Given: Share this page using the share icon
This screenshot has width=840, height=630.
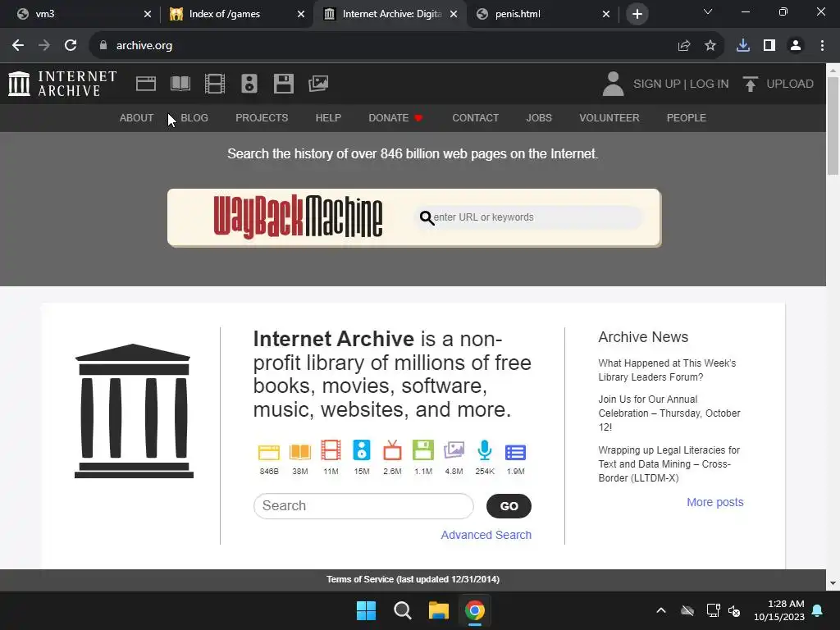Looking at the screenshot, I should coord(683,46).
